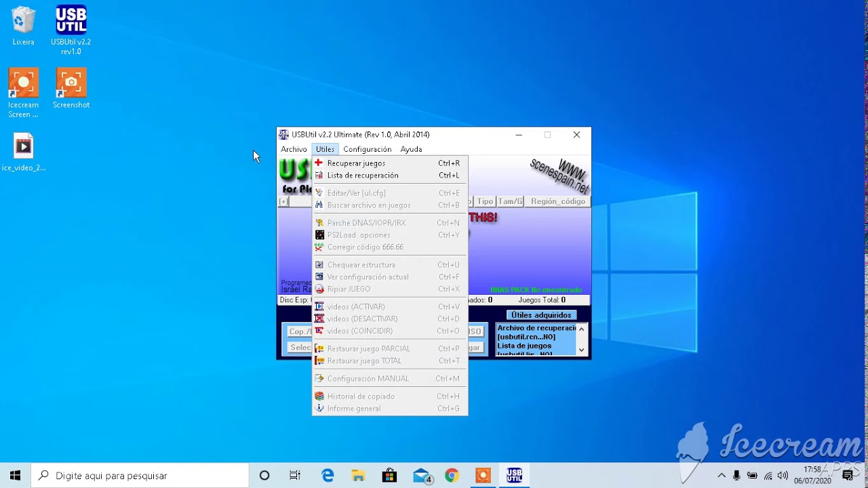Open the Lixeira recycle bin icon
The width and height of the screenshot is (868, 488).
click(23, 20)
